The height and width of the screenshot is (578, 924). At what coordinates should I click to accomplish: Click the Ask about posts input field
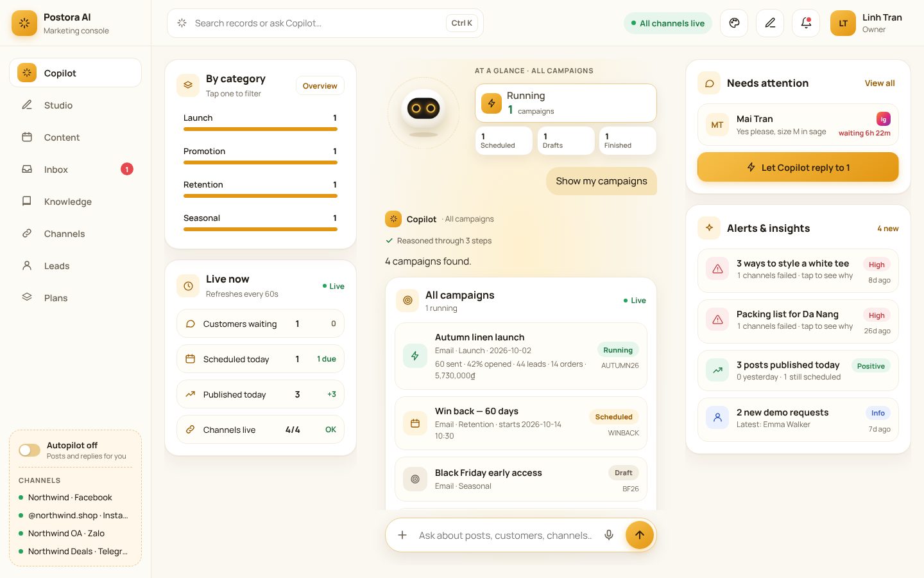click(x=504, y=535)
